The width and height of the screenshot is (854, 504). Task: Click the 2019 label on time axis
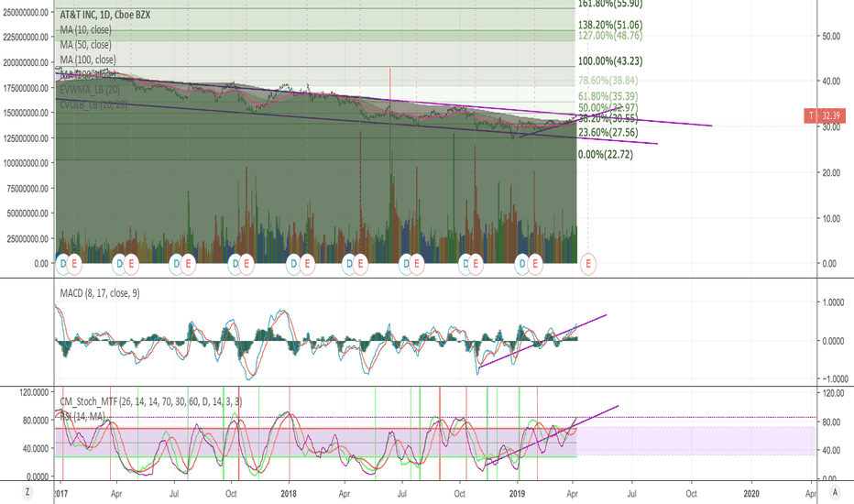click(x=517, y=494)
